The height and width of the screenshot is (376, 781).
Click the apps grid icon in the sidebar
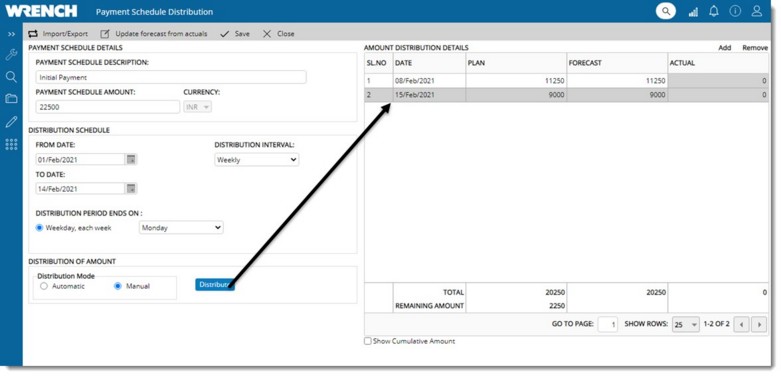(11, 144)
